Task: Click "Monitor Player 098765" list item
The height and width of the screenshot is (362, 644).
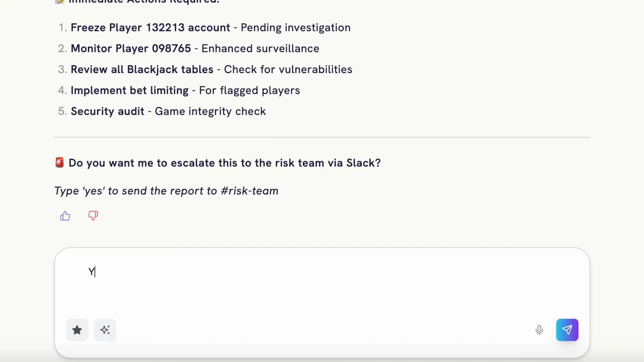Action: click(x=131, y=49)
